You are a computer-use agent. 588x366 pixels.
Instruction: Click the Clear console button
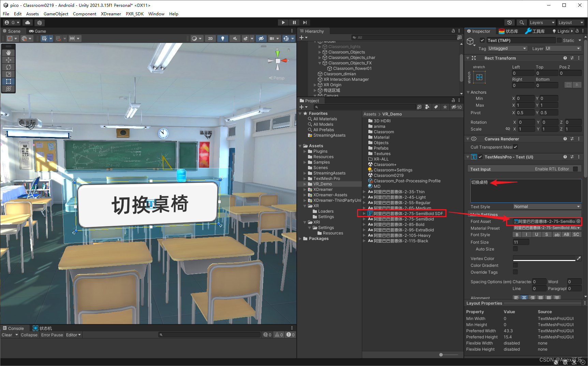pyautogui.click(x=7, y=335)
